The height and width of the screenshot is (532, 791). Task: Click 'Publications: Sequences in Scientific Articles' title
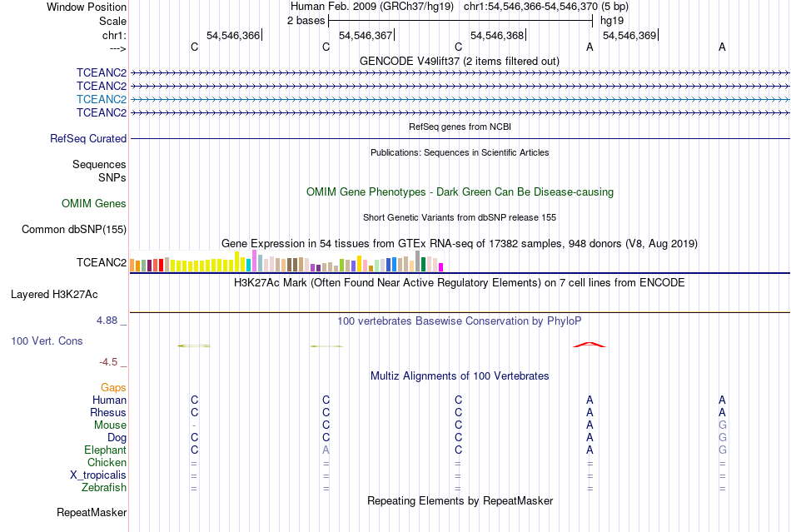point(460,153)
